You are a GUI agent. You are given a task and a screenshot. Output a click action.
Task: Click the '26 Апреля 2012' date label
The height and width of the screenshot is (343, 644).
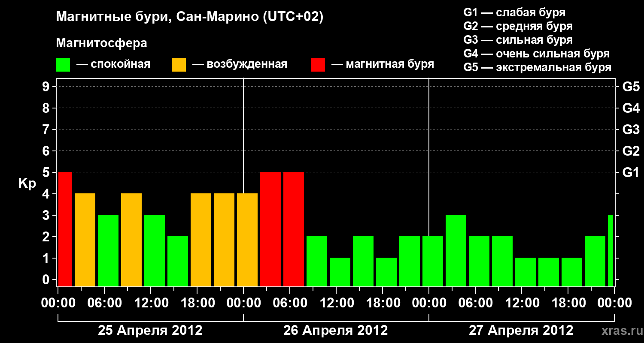(x=336, y=330)
